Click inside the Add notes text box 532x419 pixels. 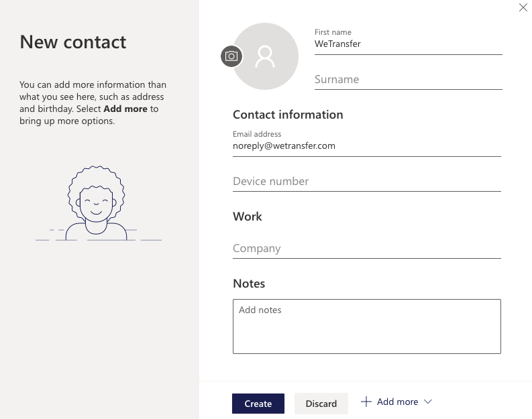366,326
